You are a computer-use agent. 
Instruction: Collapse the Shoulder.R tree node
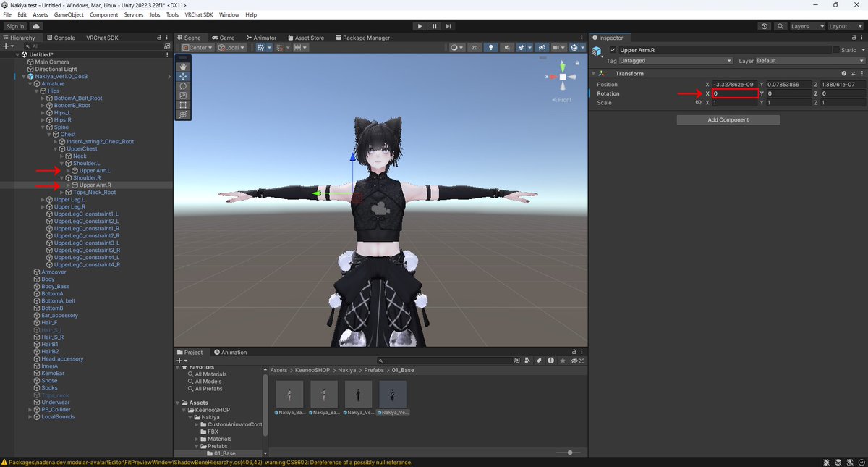[x=61, y=177]
